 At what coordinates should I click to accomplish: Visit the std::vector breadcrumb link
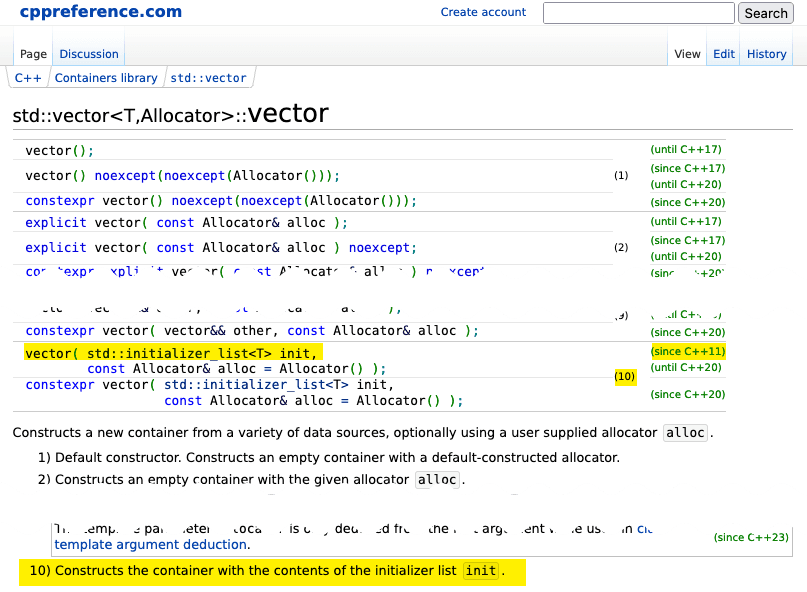(x=209, y=76)
